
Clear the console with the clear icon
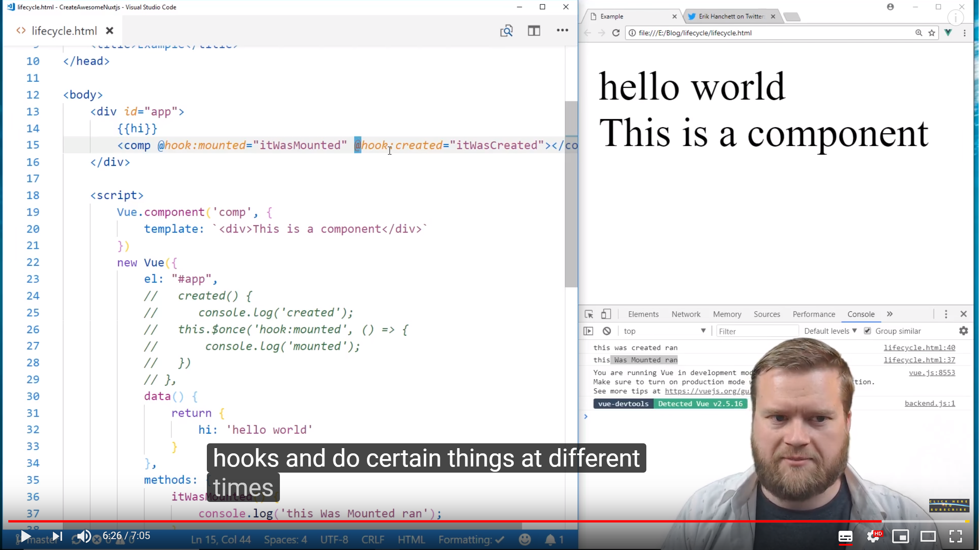point(607,331)
